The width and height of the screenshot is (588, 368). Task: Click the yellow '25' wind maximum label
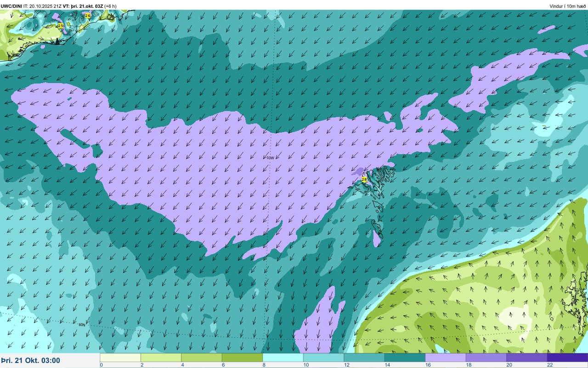60,26
